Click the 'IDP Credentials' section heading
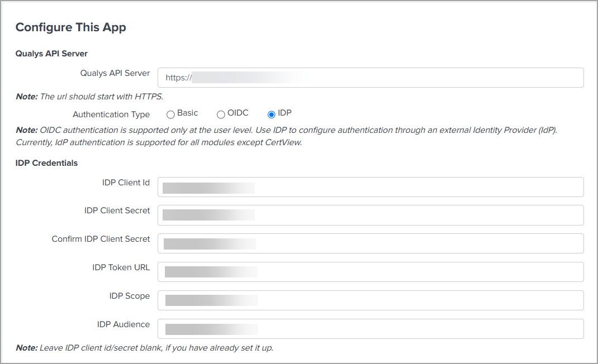 (46, 163)
